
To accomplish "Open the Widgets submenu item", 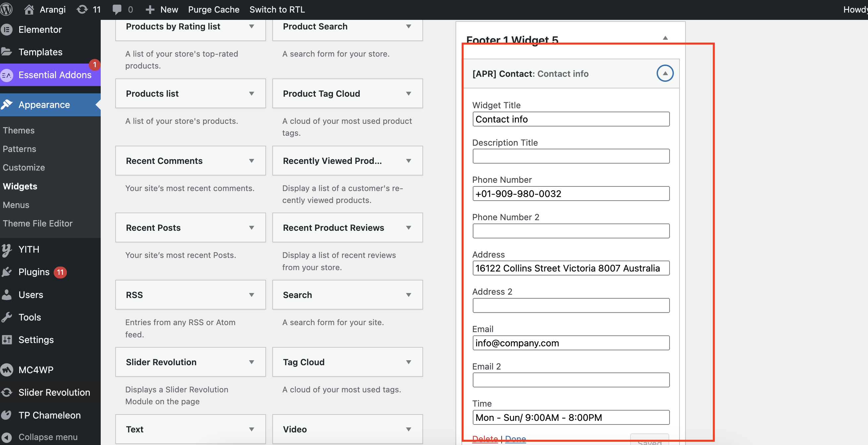I will (20, 186).
